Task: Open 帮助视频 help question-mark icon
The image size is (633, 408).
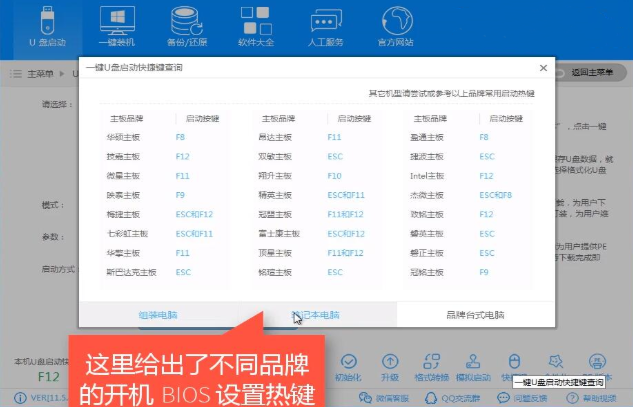Action: (x=591, y=398)
